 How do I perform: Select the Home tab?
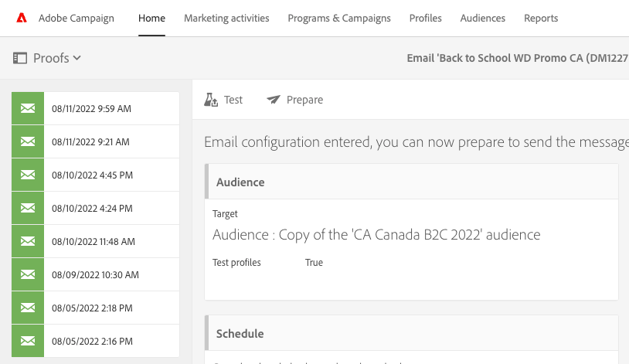(151, 19)
